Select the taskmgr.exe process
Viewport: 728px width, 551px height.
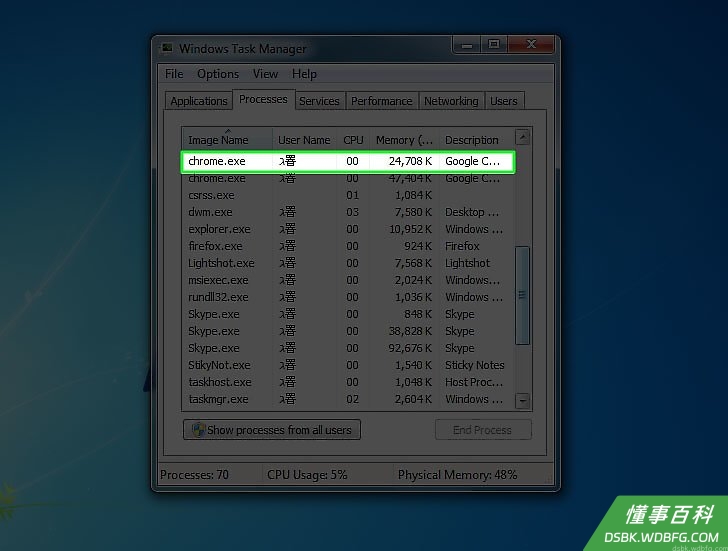348,399
